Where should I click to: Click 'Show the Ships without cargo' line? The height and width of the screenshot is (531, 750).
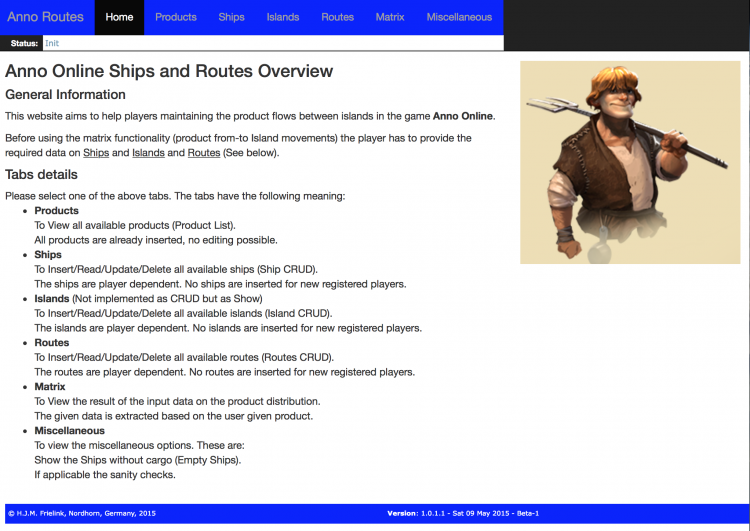[x=138, y=460]
